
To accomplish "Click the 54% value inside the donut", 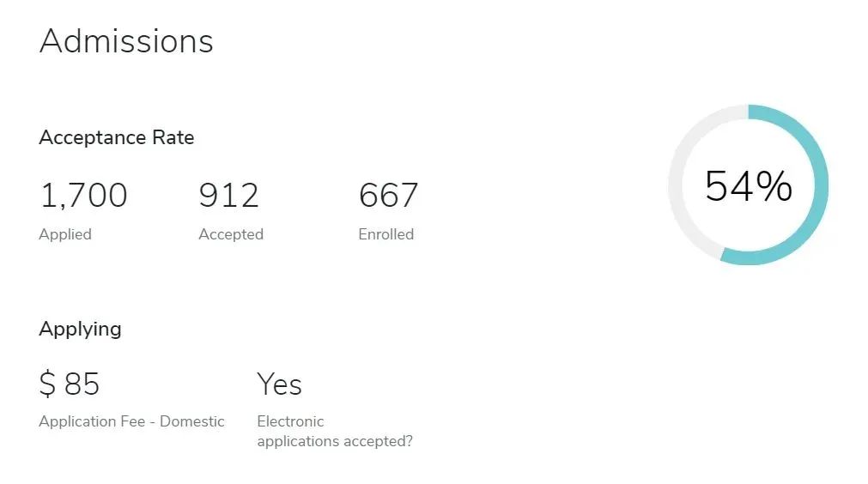I will click(x=749, y=186).
